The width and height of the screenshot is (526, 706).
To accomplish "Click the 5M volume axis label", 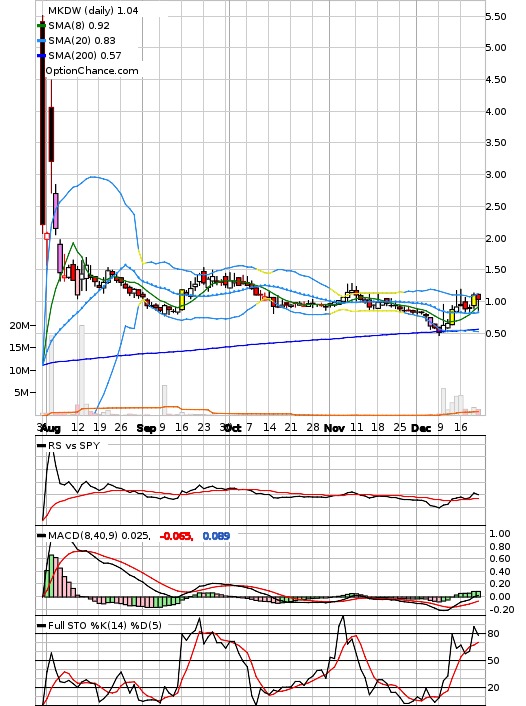I will coord(21,393).
